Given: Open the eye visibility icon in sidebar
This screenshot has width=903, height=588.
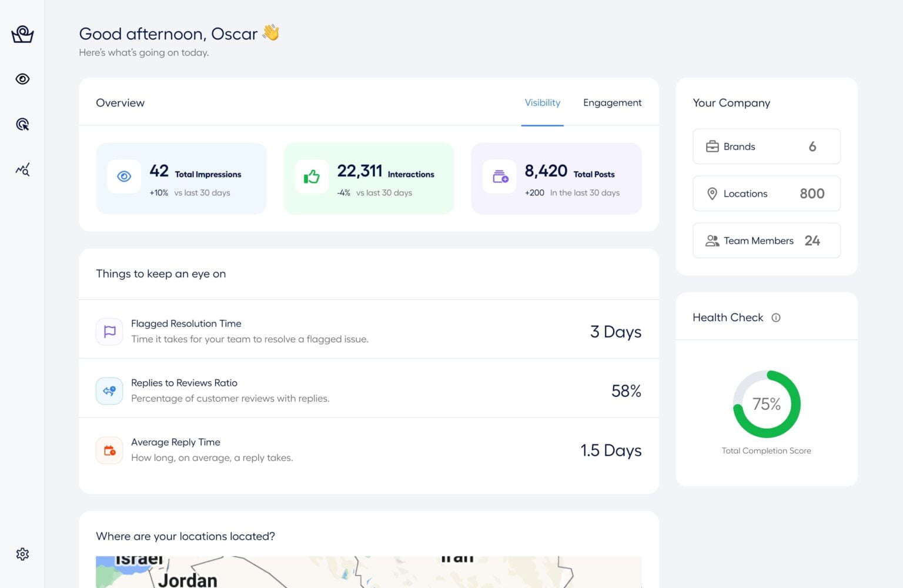Looking at the screenshot, I should (22, 79).
